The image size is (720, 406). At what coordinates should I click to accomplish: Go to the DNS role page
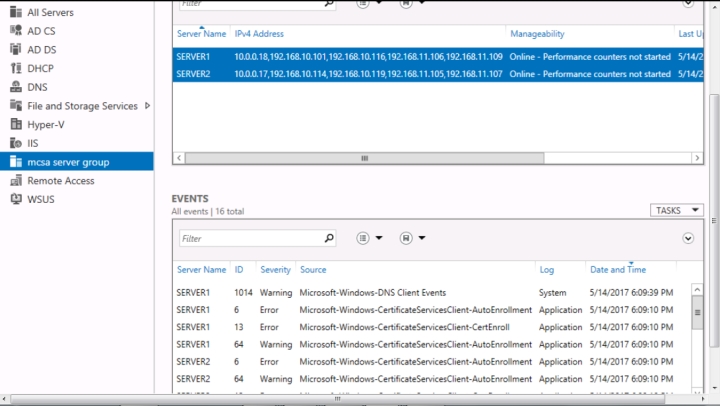36,87
